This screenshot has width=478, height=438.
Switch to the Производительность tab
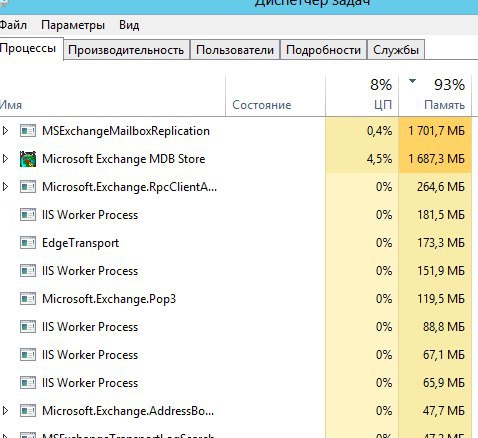pyautogui.click(x=126, y=50)
